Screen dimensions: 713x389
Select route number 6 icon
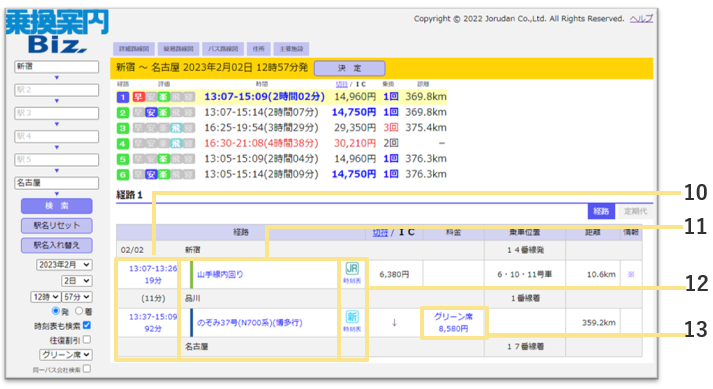point(123,175)
